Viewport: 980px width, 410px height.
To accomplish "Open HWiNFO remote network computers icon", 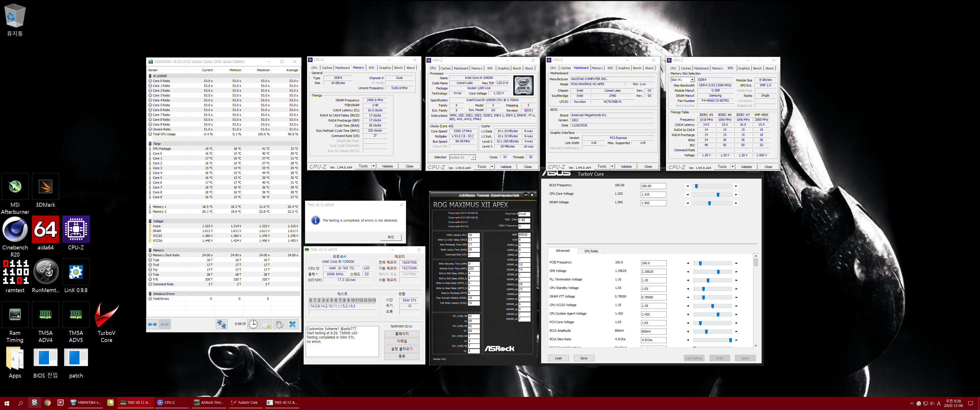I will coord(221,324).
